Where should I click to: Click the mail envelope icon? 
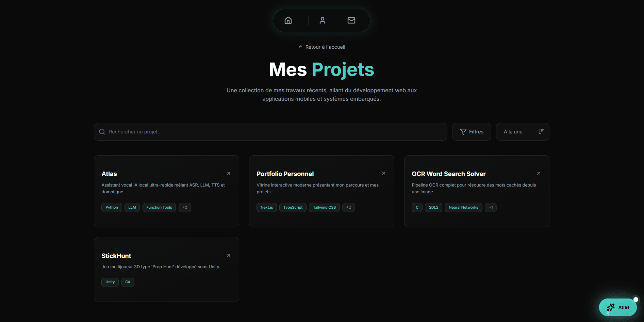351,20
